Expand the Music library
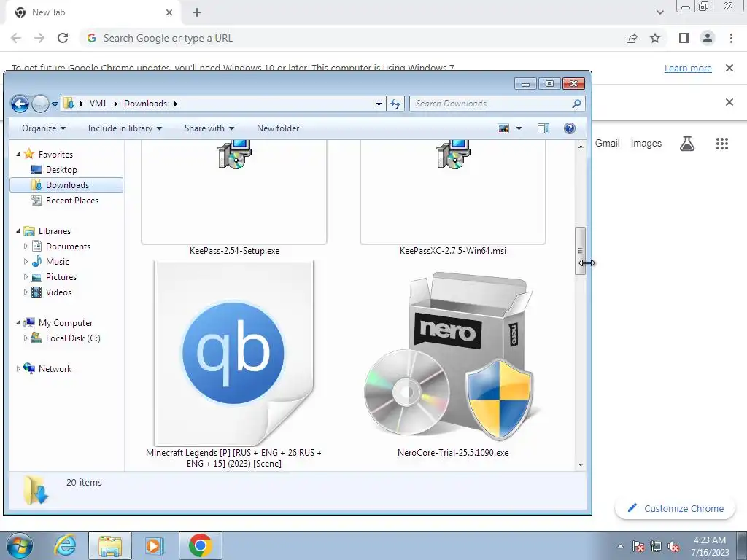Image resolution: width=747 pixels, height=560 pixels. click(x=26, y=262)
